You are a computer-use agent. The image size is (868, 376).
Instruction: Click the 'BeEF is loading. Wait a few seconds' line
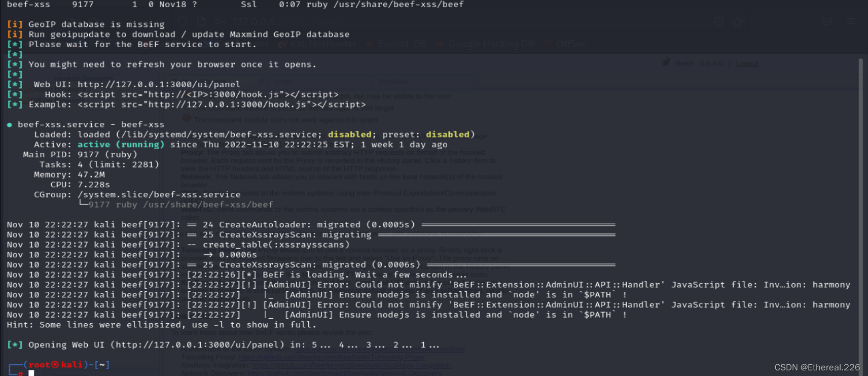click(238, 275)
